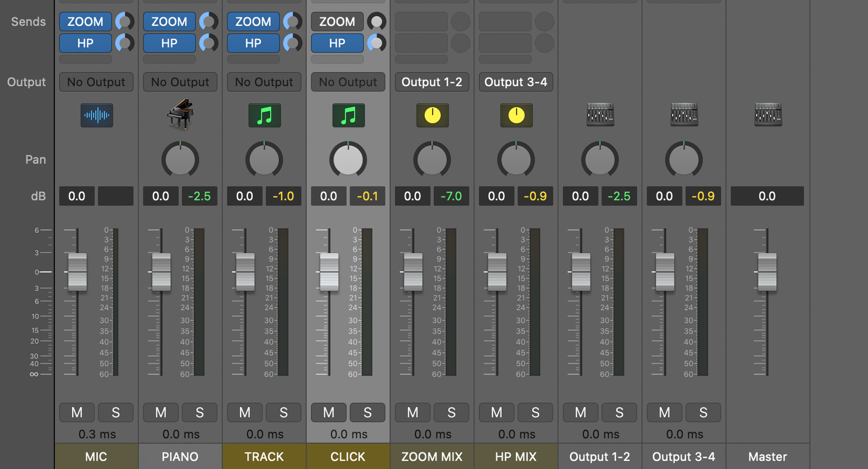Solo the MIC channel
The image size is (868, 469).
(x=116, y=412)
